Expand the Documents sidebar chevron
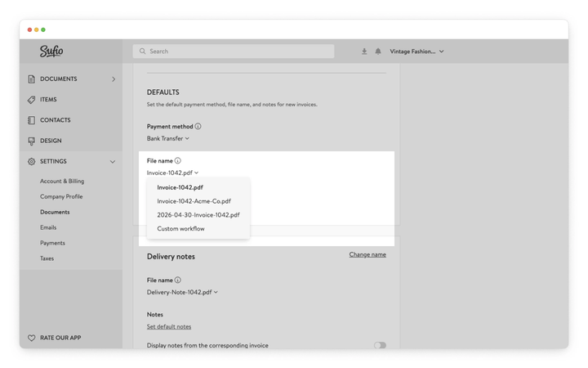588x368 pixels. [114, 79]
